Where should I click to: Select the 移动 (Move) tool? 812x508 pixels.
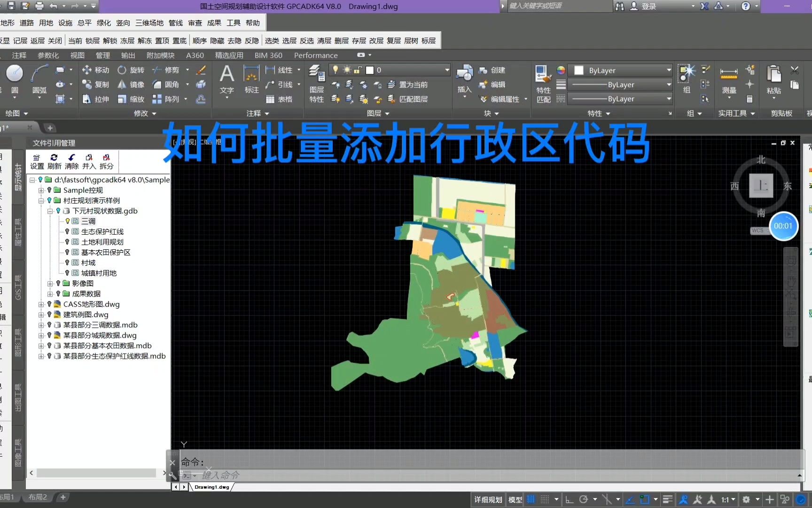pos(95,70)
